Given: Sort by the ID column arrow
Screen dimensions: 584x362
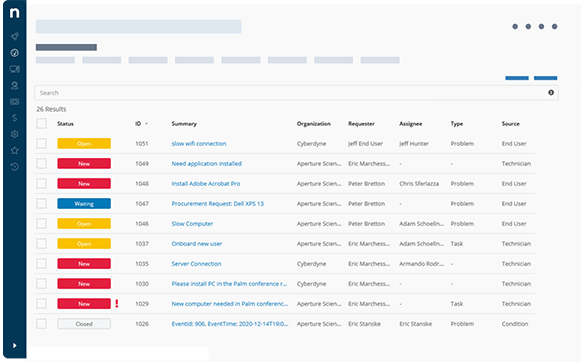Looking at the screenshot, I should (x=146, y=124).
